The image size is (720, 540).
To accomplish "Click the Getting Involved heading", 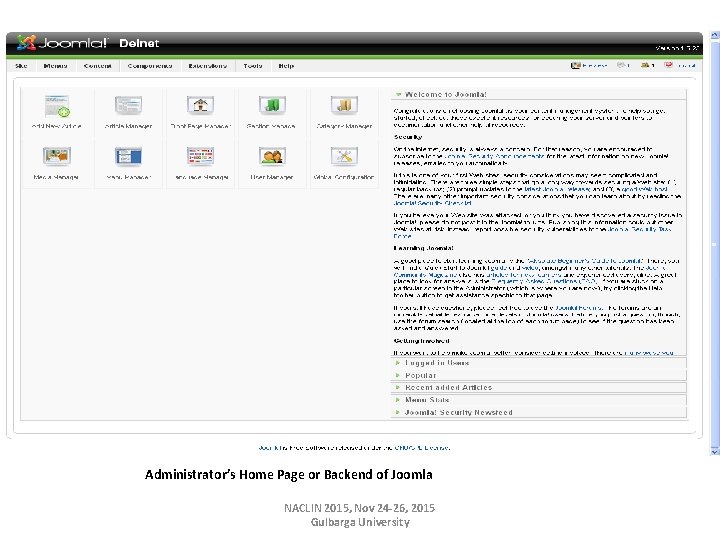I will tap(421, 341).
